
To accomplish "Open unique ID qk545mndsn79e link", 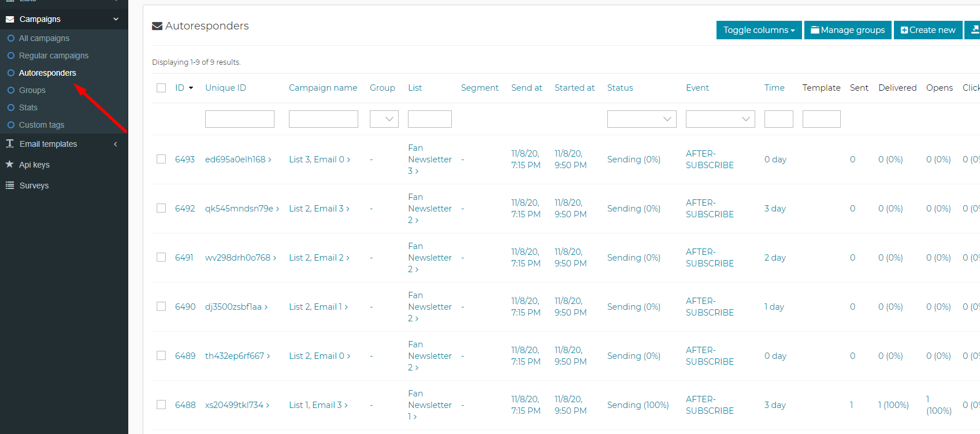I will pyautogui.click(x=242, y=208).
